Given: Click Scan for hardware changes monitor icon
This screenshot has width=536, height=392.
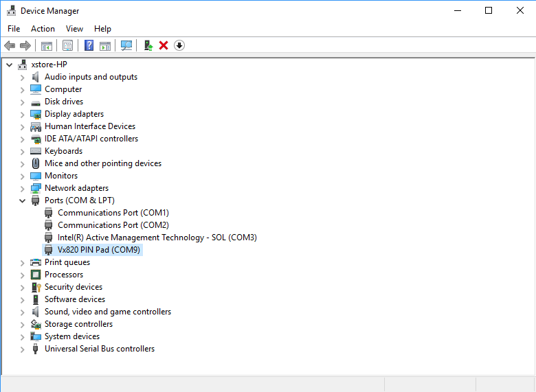Looking at the screenshot, I should [126, 45].
